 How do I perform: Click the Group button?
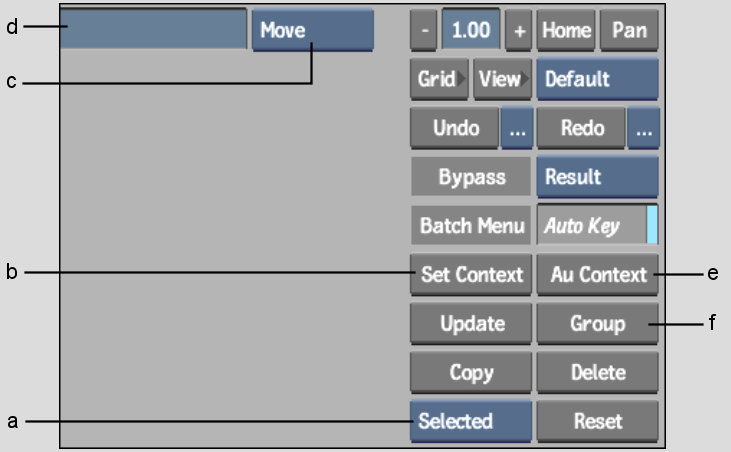pyautogui.click(x=598, y=323)
